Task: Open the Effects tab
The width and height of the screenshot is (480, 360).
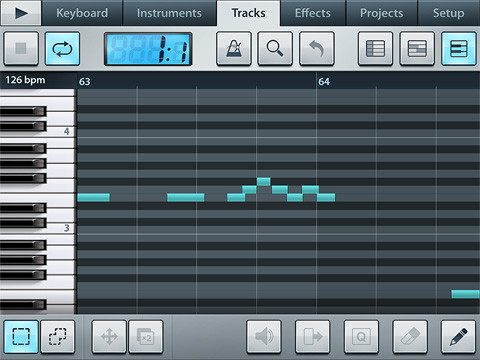Action: point(313,13)
